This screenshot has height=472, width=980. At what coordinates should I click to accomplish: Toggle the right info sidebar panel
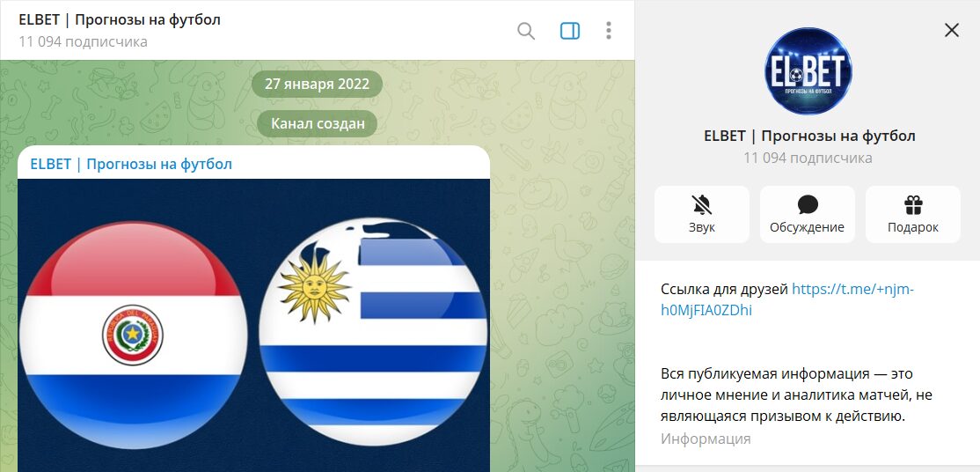[x=570, y=31]
